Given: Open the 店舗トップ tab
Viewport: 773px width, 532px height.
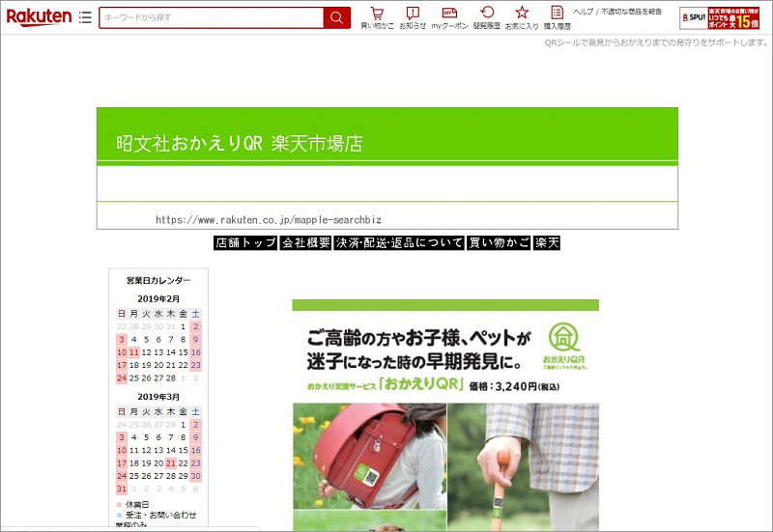Looking at the screenshot, I should pyautogui.click(x=245, y=243).
